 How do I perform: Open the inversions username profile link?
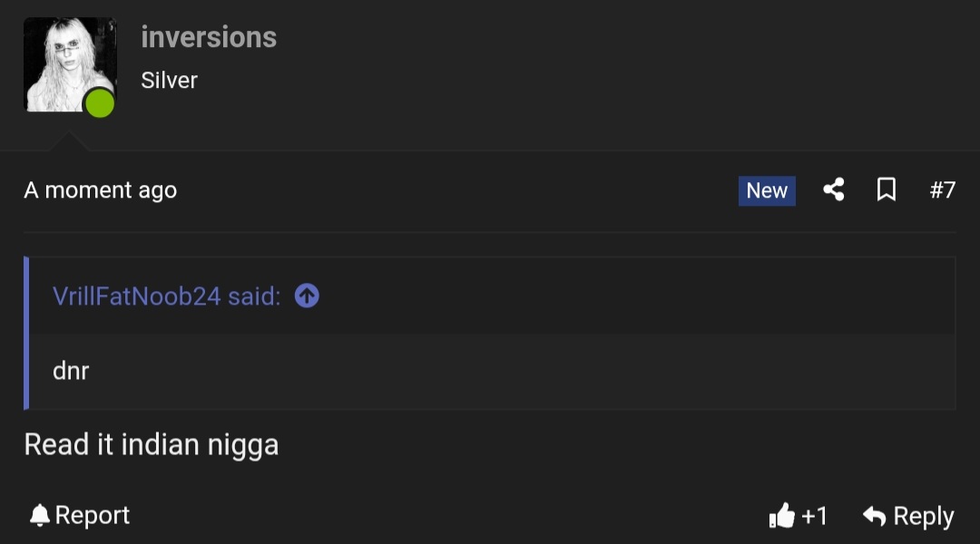tap(209, 37)
